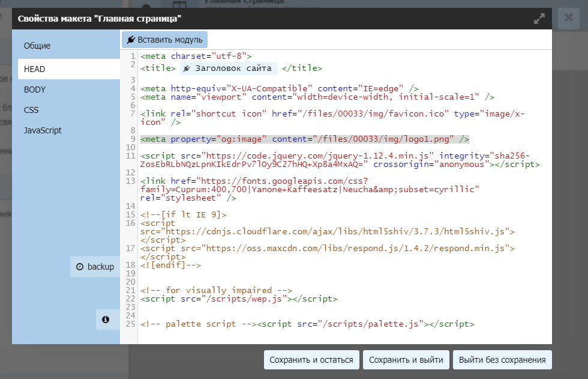Click the jquery-1.12.4.min.js script URL
Image resolution: width=588 pixels, height=379 pixels.
click(317, 156)
